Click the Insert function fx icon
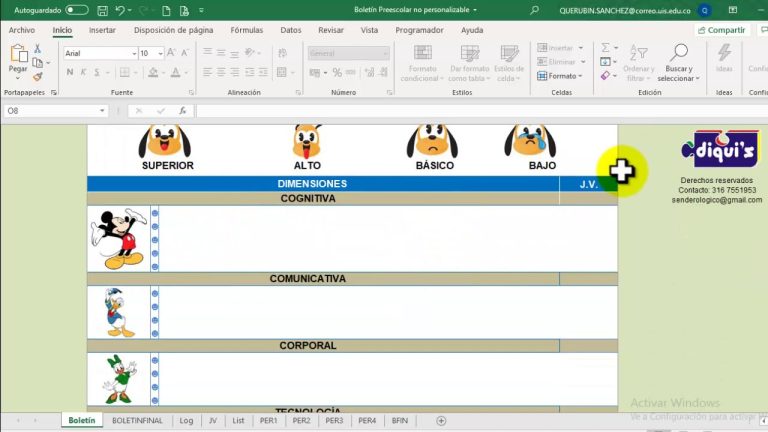Image resolution: width=768 pixels, height=432 pixels. 182,111
